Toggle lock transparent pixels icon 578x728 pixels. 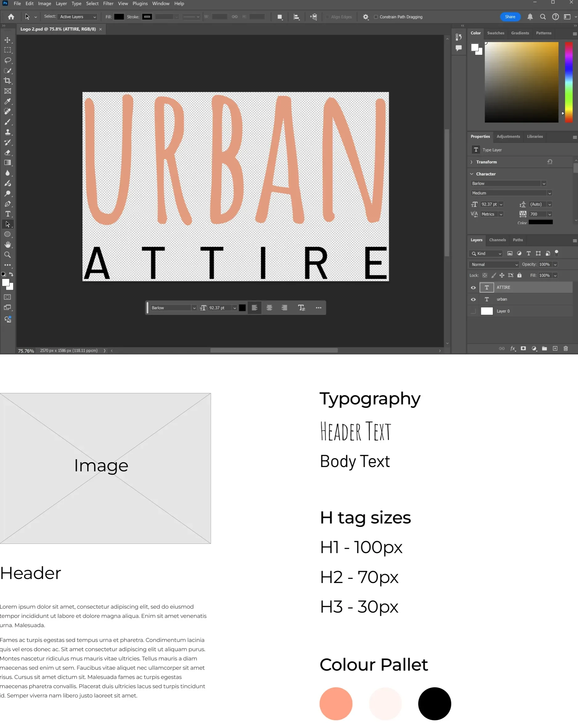tap(485, 275)
